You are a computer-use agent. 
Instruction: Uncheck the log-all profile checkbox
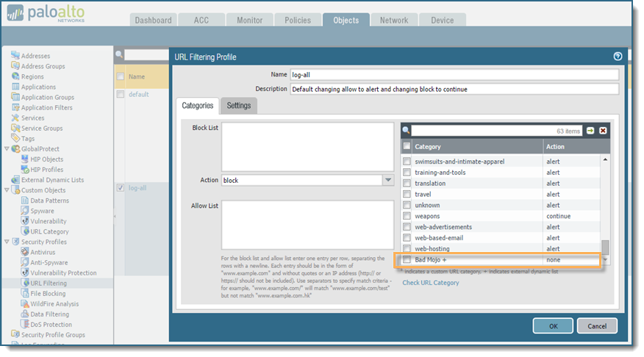121,187
